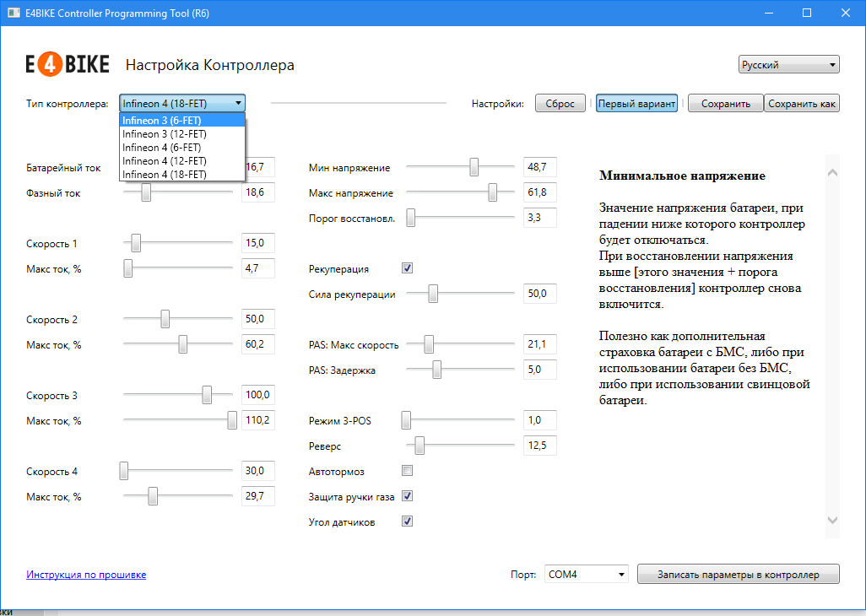Click the Мин напряжение value field showing 48,7
Viewport: 866px width, 616px height.
point(540,167)
